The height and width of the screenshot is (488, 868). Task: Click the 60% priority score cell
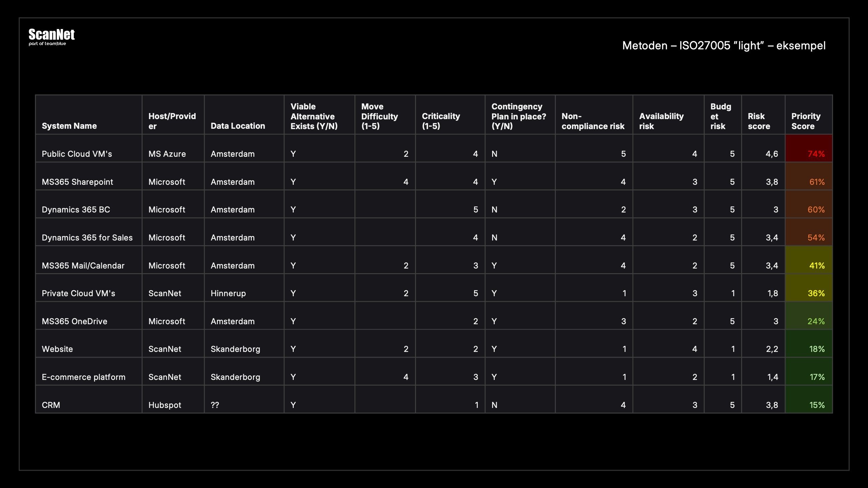coord(809,204)
